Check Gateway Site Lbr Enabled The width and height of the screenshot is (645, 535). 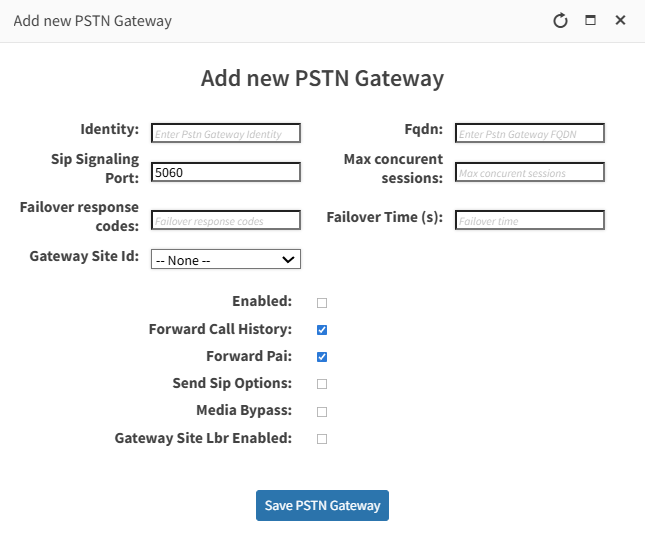(x=322, y=438)
